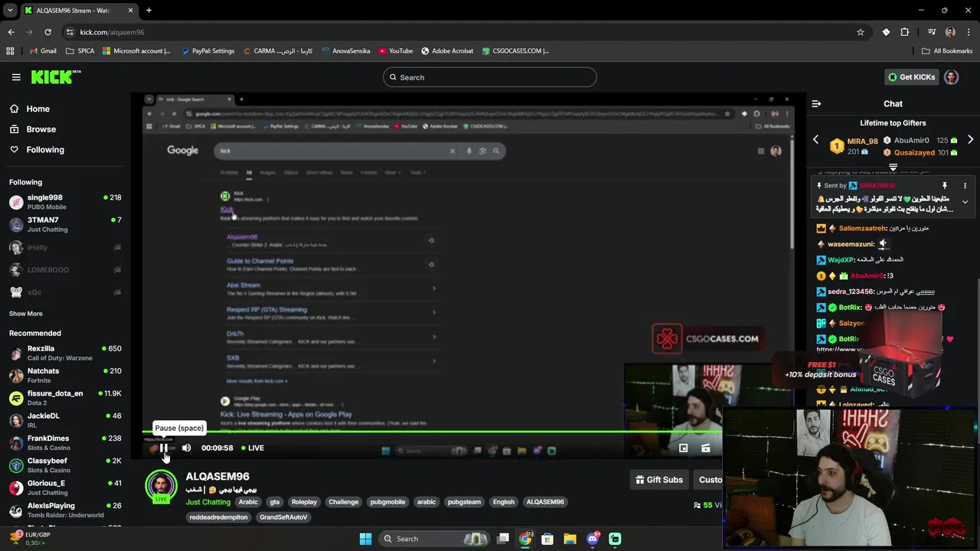Click the Get KICKs button
Screen dimensions: 980x551
911,77
